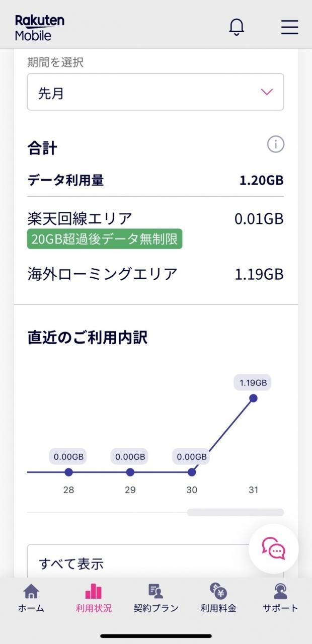Switch to the サポート tab label

280,608
